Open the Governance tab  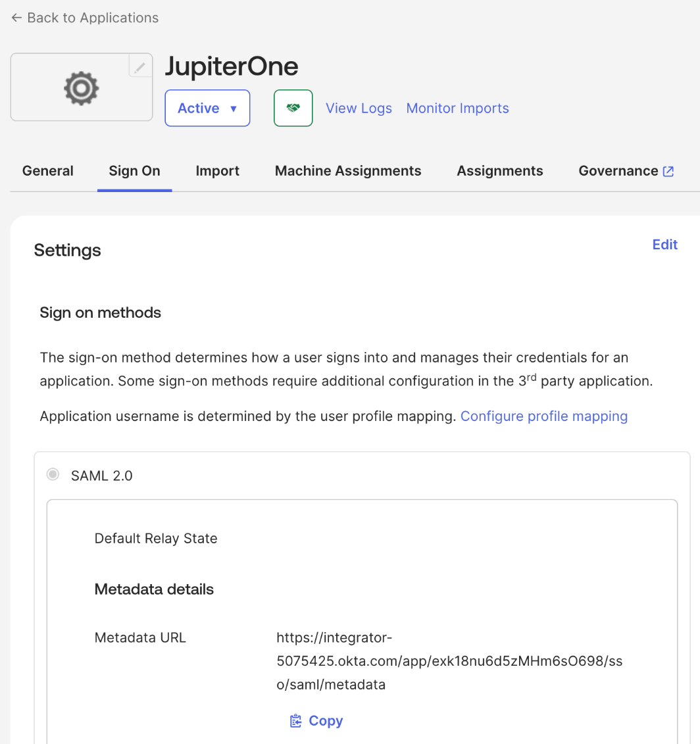(626, 171)
